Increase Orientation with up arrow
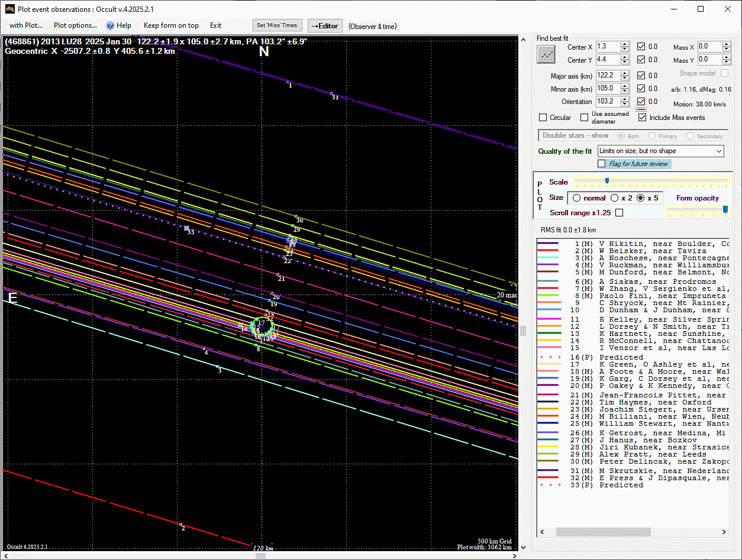The height and width of the screenshot is (560, 742). [x=625, y=99]
